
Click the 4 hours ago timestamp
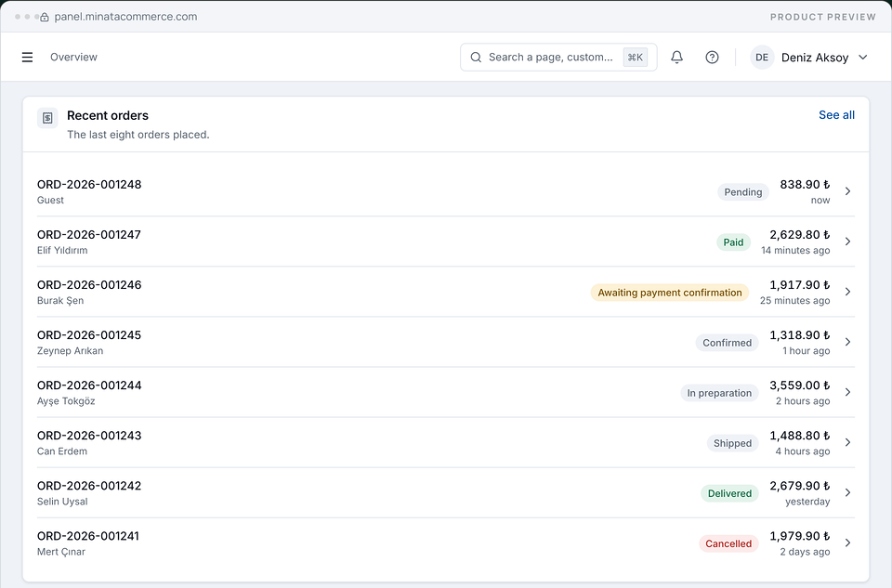(x=802, y=451)
